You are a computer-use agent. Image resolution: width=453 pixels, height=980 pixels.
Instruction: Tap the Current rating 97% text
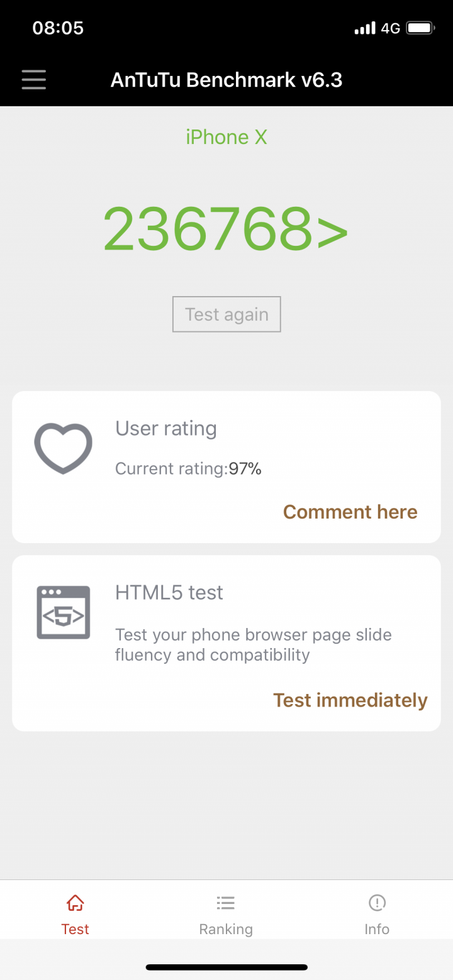pos(188,469)
